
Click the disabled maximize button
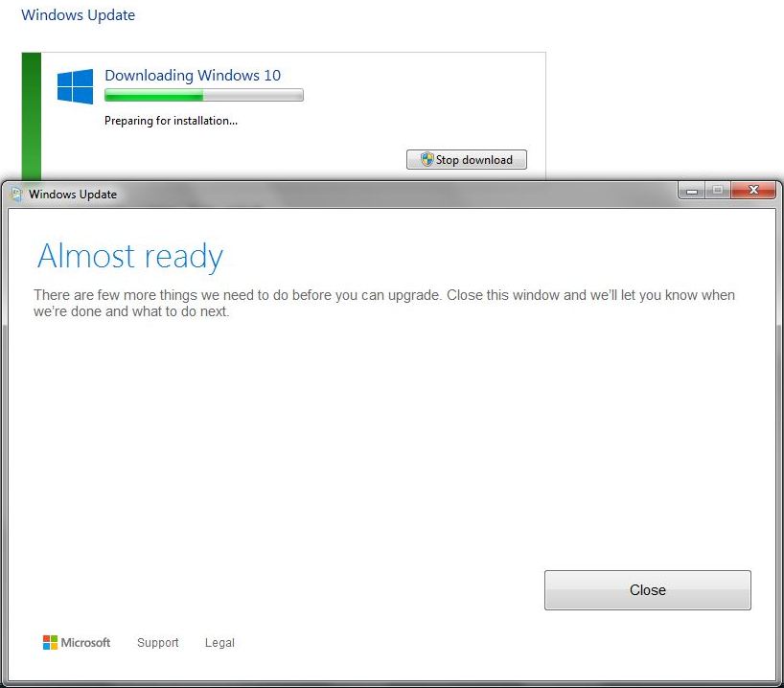[718, 191]
